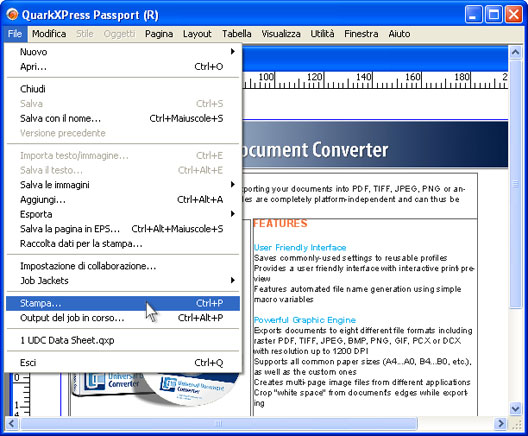528x436 pixels.
Task: Select Raccolta dati per la stampa...
Action: 123,244
